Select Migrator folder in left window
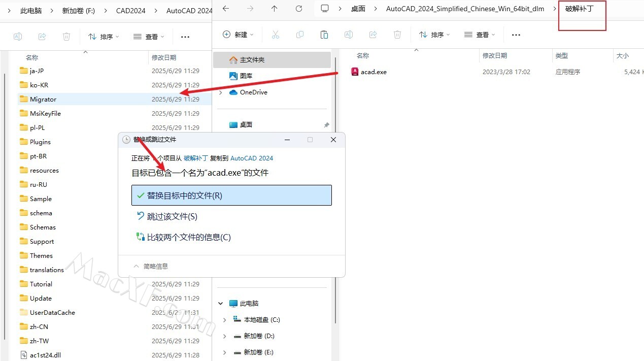644x361 pixels. click(114, 99)
